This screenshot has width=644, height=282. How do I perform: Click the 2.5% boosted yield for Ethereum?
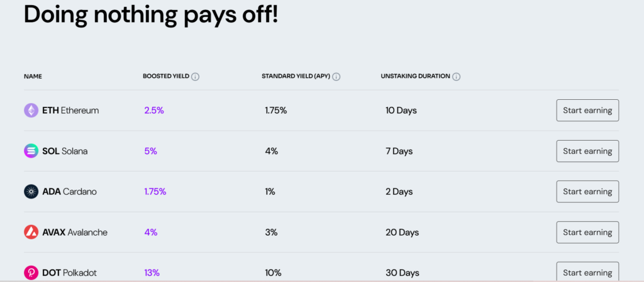(154, 111)
